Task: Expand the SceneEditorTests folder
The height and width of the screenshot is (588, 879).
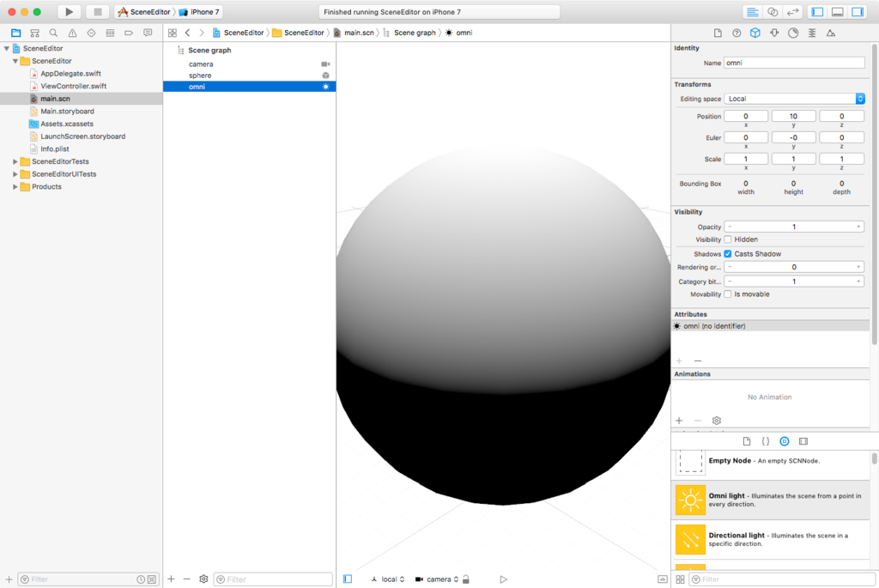Action: click(15, 161)
